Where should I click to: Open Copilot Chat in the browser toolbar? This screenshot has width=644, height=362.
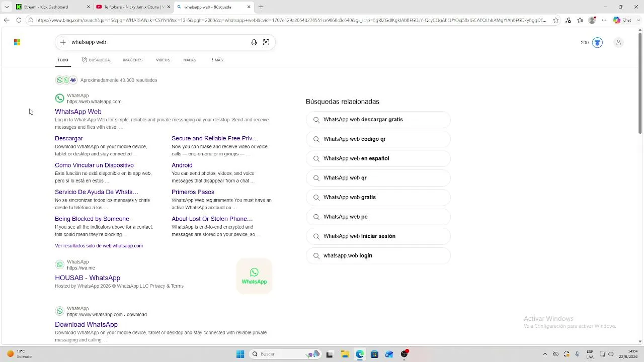click(622, 20)
